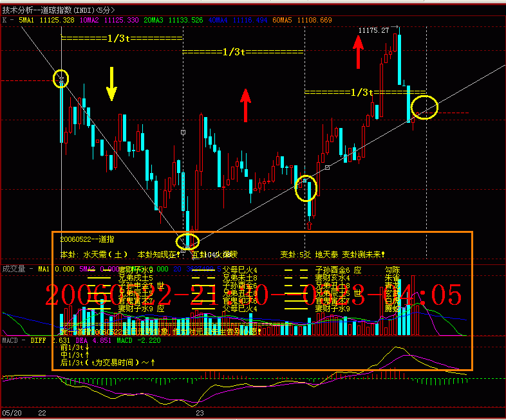The height and width of the screenshot is (420, 506).
Task: Click the K indicator label
Action: point(5,20)
